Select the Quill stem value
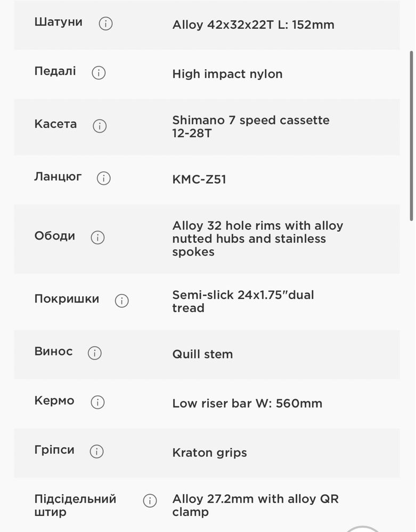Screen dimensions: 416x532 [202, 354]
